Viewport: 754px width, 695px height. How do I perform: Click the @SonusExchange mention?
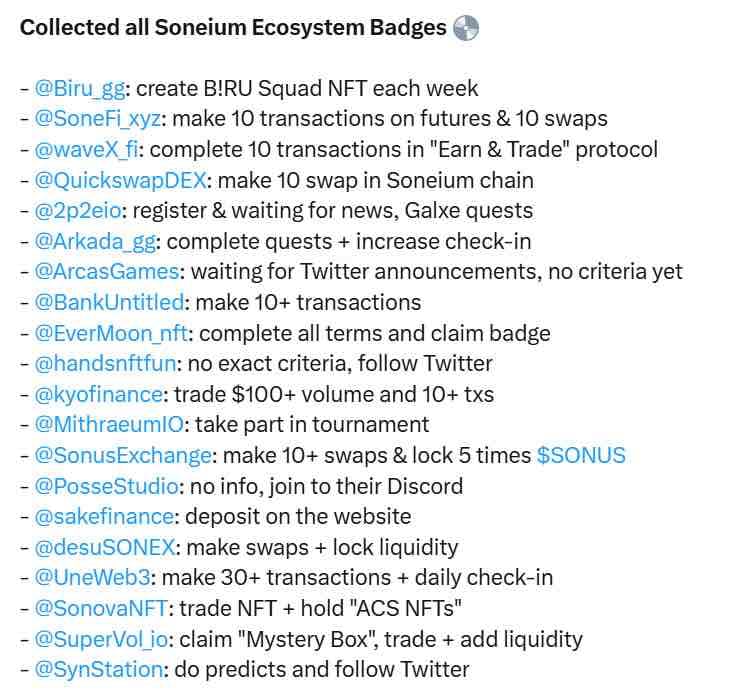(123, 455)
